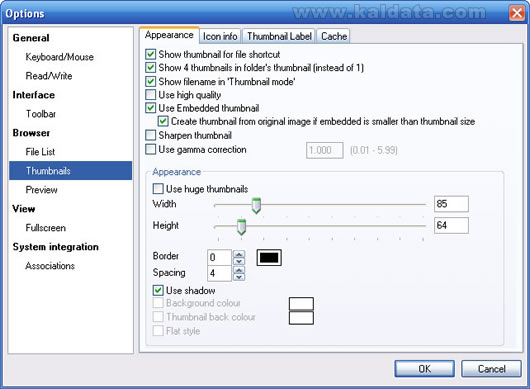
Task: Uncheck Use Embedded thumbnail
Action: pos(150,108)
